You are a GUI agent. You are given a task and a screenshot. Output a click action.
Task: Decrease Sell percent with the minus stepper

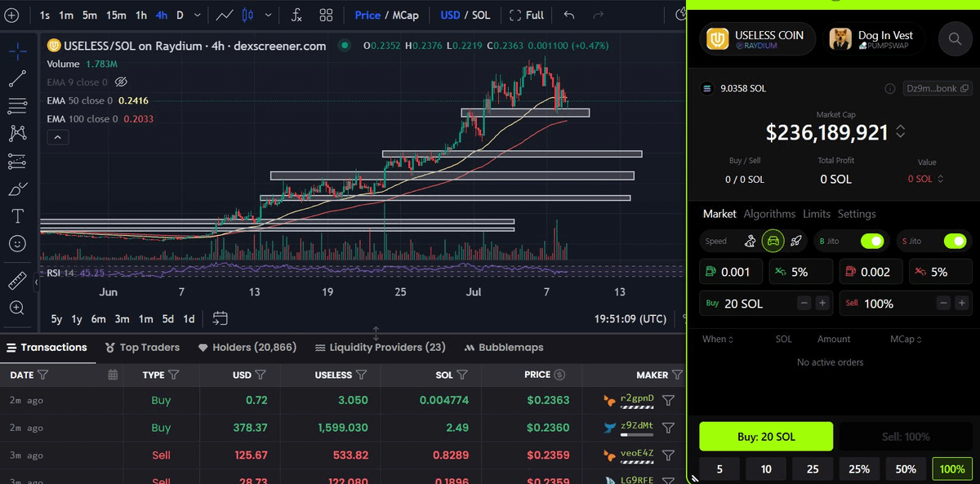pos(944,303)
